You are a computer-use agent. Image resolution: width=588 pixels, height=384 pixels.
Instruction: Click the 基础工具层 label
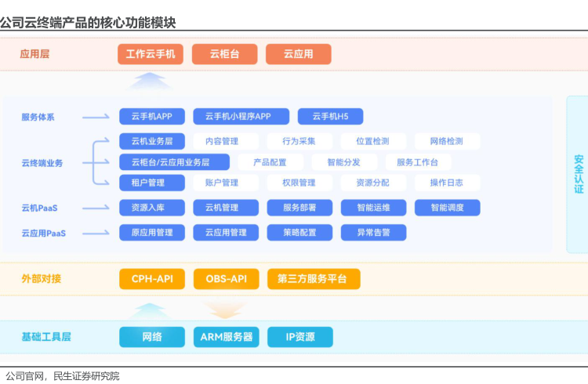point(46,337)
